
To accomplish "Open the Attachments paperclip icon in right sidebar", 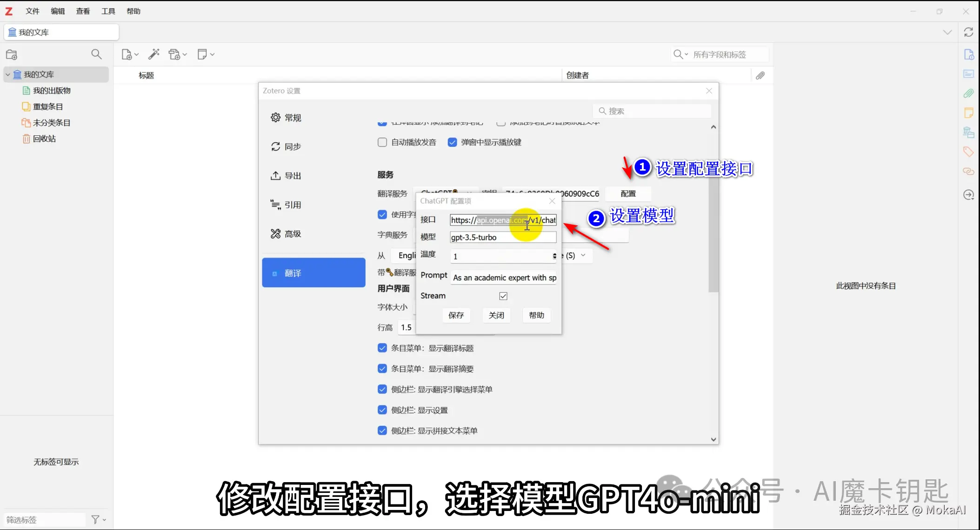I will click(969, 93).
